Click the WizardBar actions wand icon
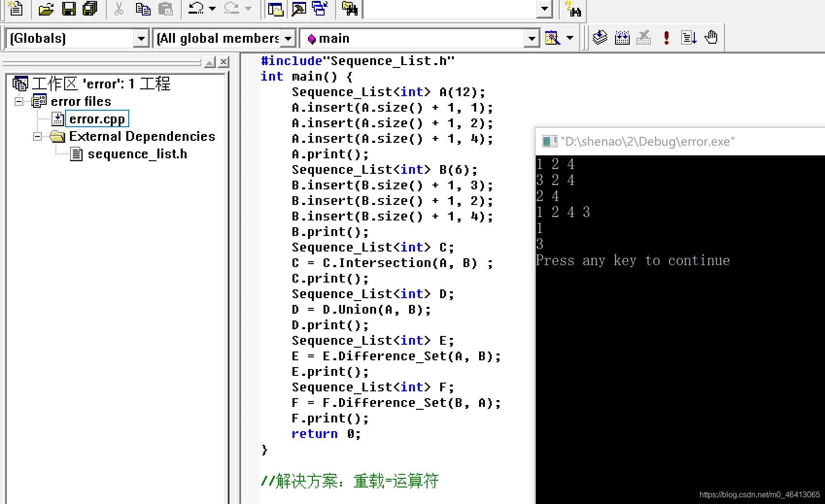This screenshot has height=504, width=825. click(x=552, y=38)
